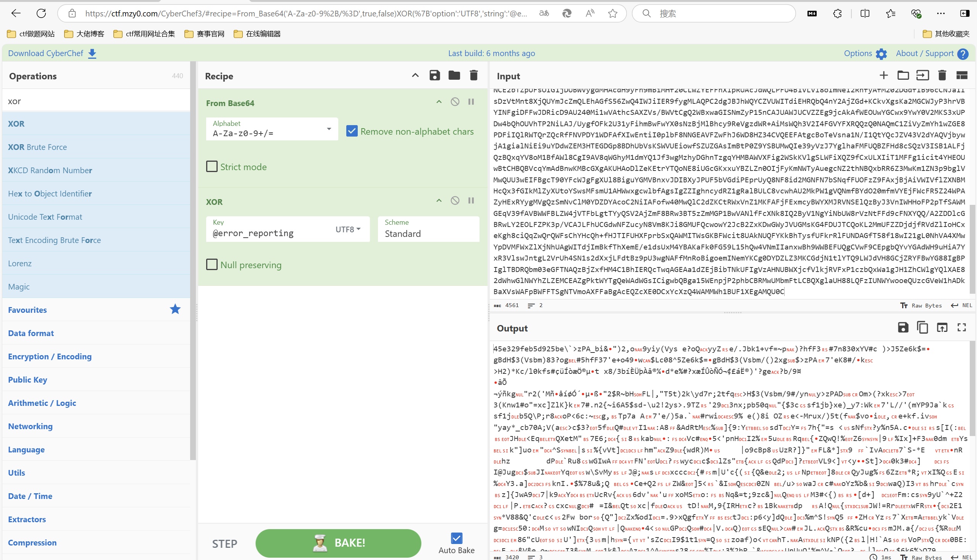Image resolution: width=977 pixels, height=560 pixels.
Task: Disable the From Base64 operation
Action: (455, 102)
